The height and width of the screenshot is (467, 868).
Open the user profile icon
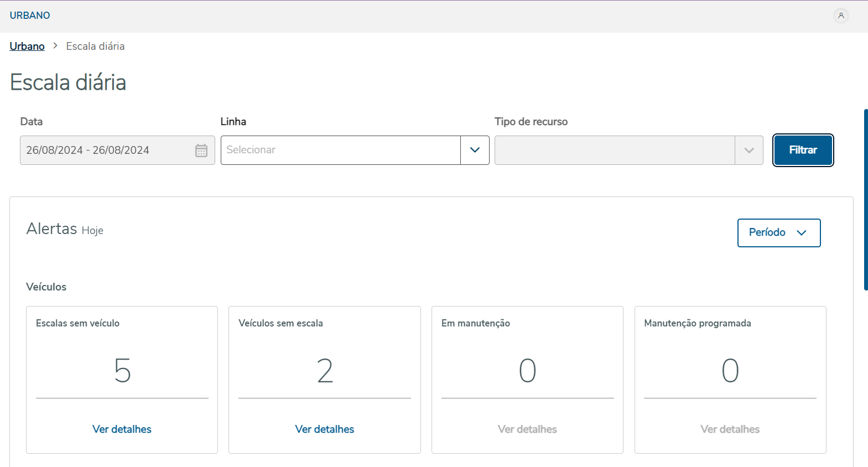840,15
